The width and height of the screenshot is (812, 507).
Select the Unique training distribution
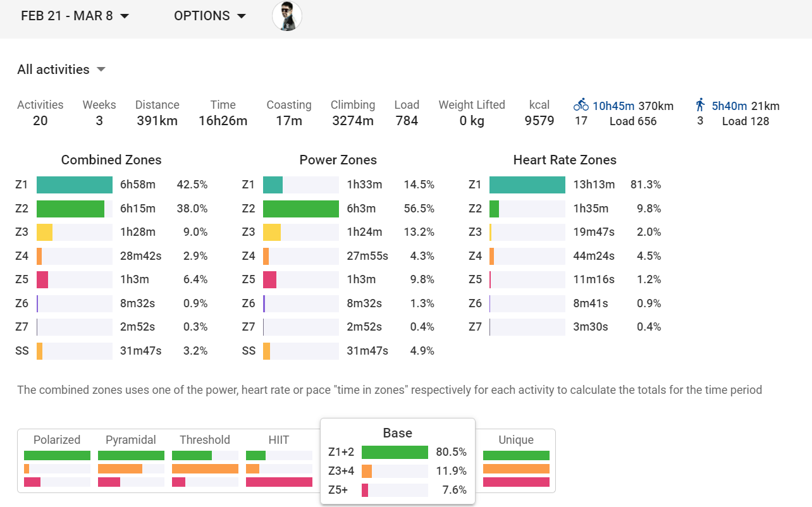pos(516,460)
